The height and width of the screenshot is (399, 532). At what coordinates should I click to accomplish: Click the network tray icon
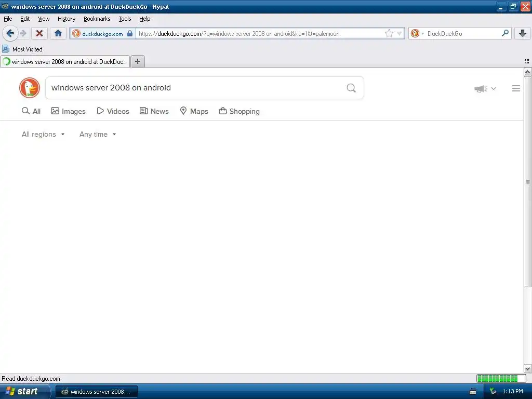[x=493, y=391]
